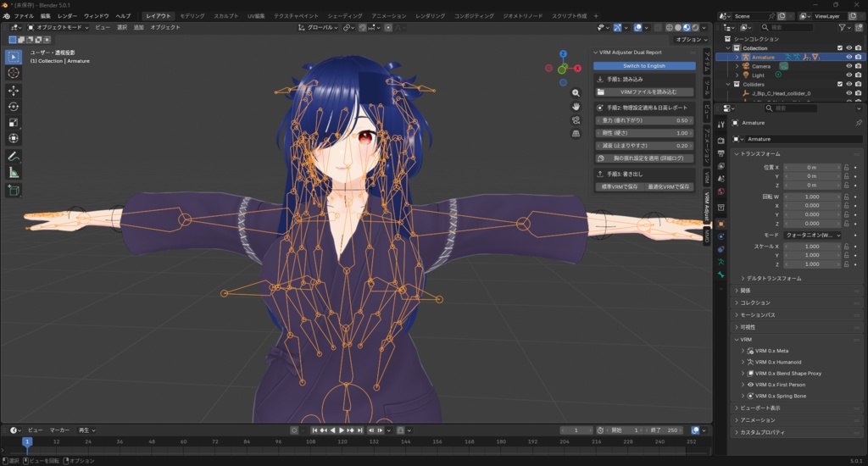
Task: Collapse the VRM Adjuster Dual Report panel
Action: pyautogui.click(x=596, y=53)
